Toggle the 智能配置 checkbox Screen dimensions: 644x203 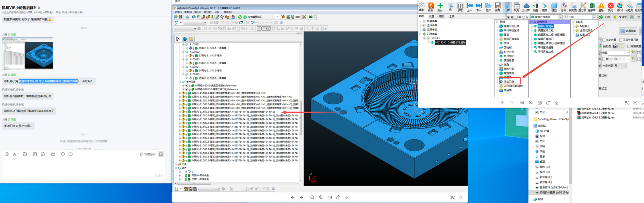(629, 46)
